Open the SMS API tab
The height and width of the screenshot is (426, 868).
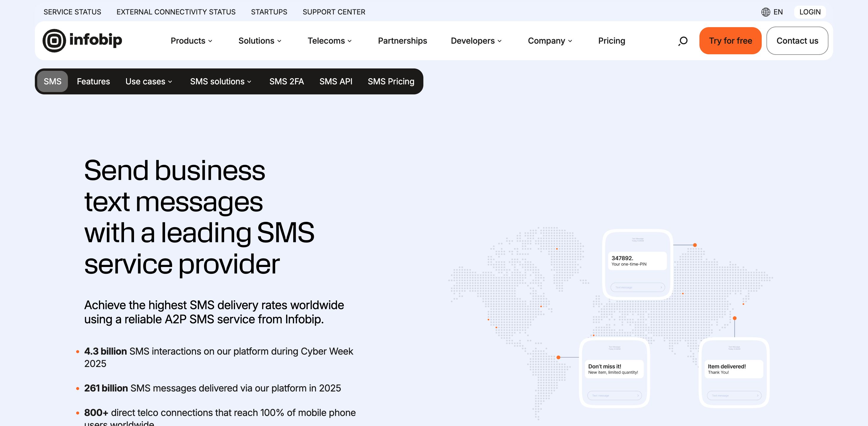pos(336,81)
